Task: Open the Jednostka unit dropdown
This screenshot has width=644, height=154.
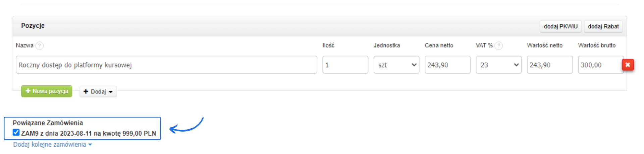Action: 396,65
